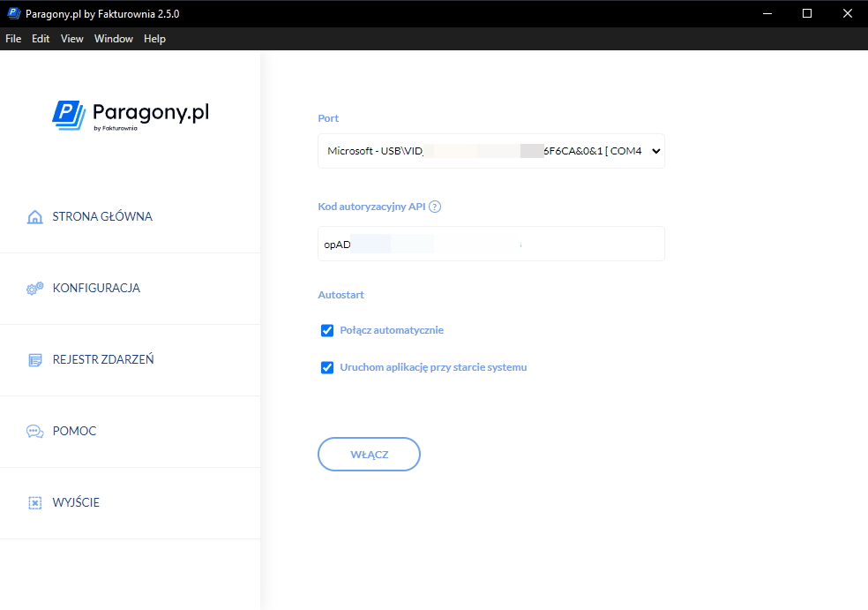The height and width of the screenshot is (610, 868).
Task: Click the Paragony.pl logo in sidebar
Action: 131,116
